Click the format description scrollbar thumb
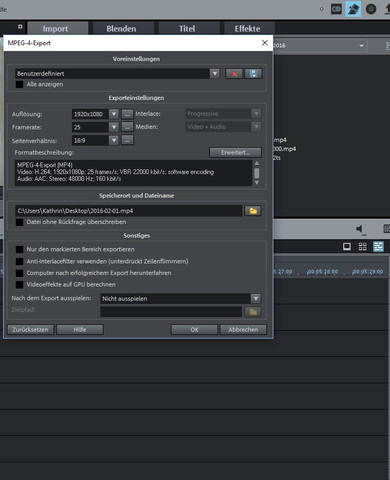The height and width of the screenshot is (480, 390). (x=257, y=173)
